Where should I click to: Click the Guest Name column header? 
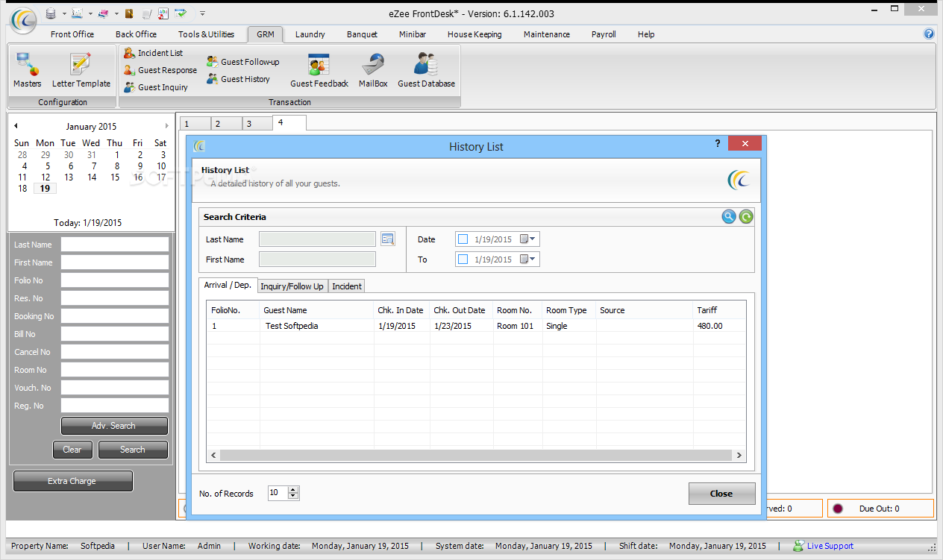coord(316,310)
